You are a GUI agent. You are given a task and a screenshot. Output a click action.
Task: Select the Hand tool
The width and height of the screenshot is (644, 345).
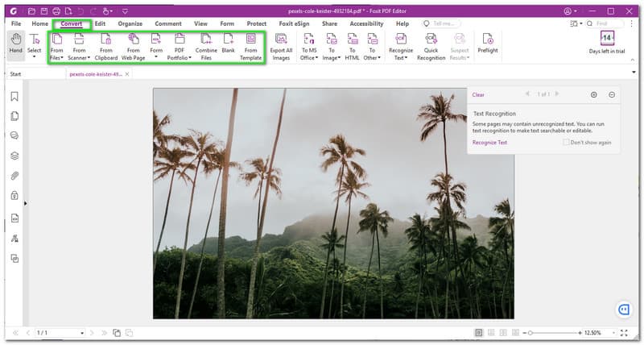pyautogui.click(x=15, y=44)
